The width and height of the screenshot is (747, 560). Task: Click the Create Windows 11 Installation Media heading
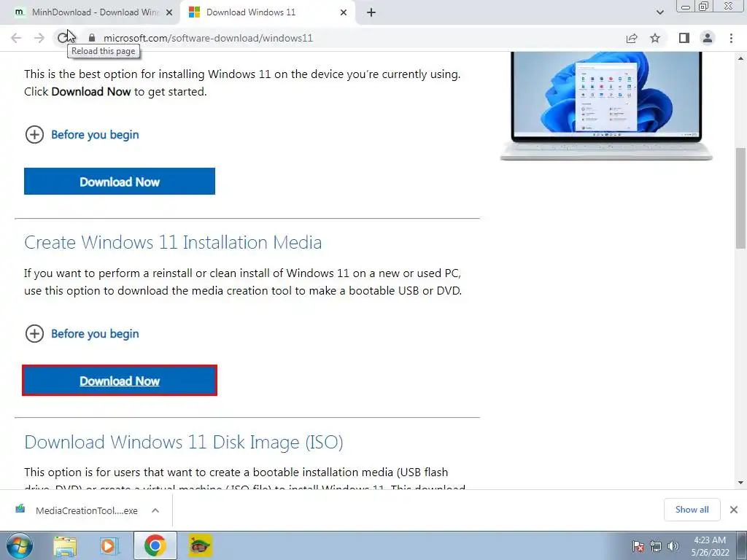(x=173, y=242)
